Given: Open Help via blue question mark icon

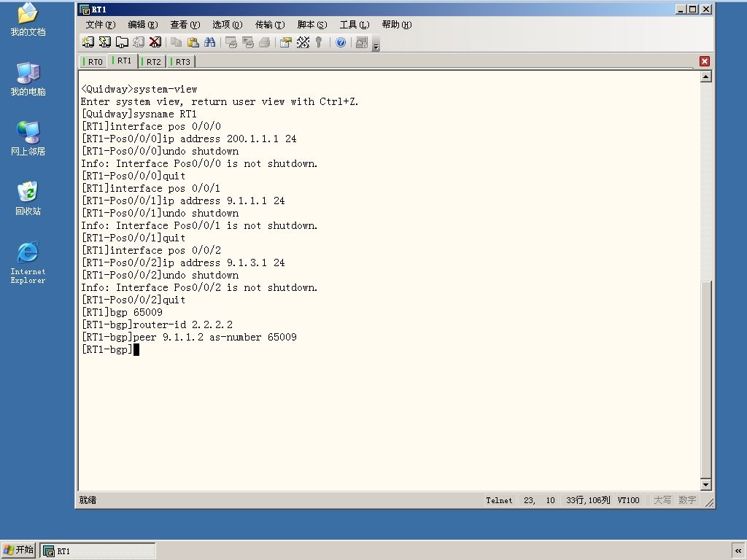Looking at the screenshot, I should tap(341, 42).
